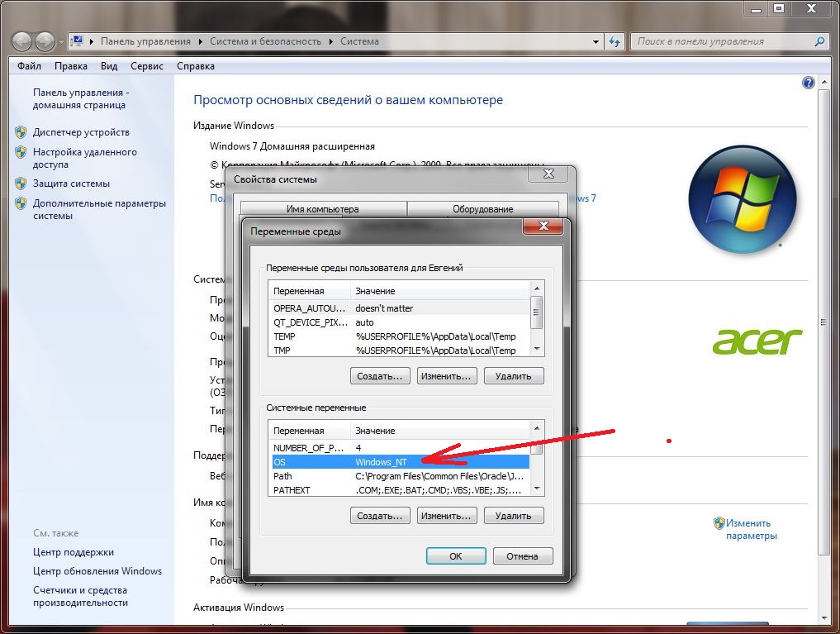Click Изменить button under user variables
Image resolution: width=840 pixels, height=634 pixels.
(x=446, y=376)
